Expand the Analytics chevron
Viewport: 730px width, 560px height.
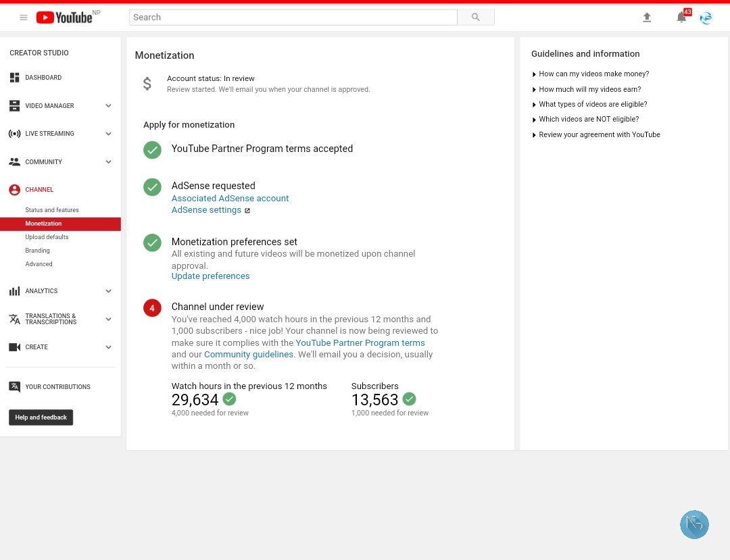tap(108, 291)
